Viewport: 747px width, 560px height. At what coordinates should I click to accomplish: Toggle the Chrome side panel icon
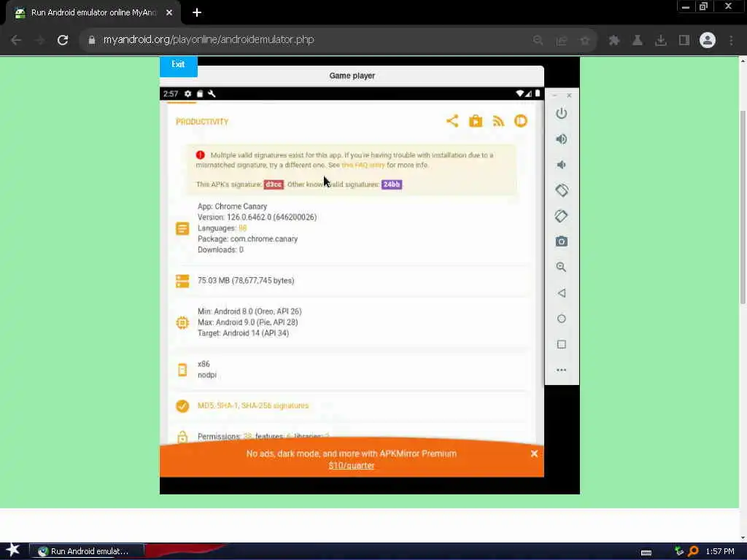(684, 40)
